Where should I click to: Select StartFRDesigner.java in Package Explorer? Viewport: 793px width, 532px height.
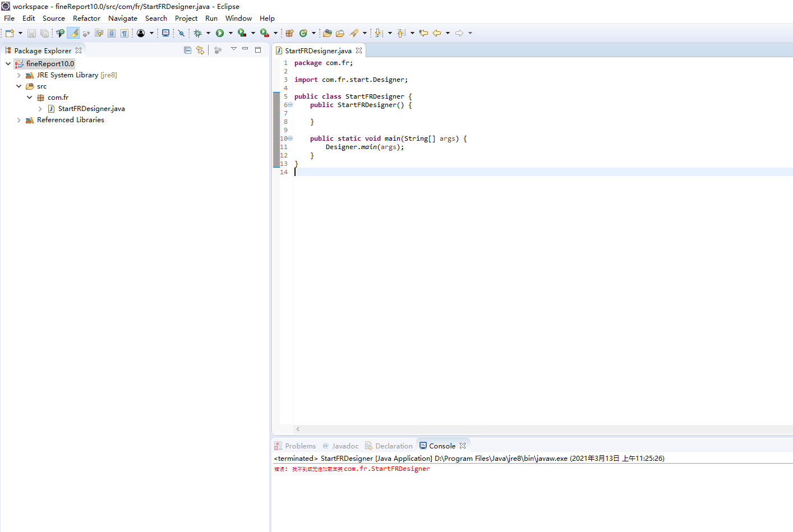point(91,109)
